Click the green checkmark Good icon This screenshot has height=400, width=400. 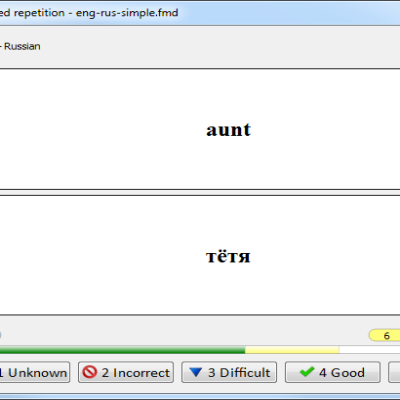pos(307,372)
